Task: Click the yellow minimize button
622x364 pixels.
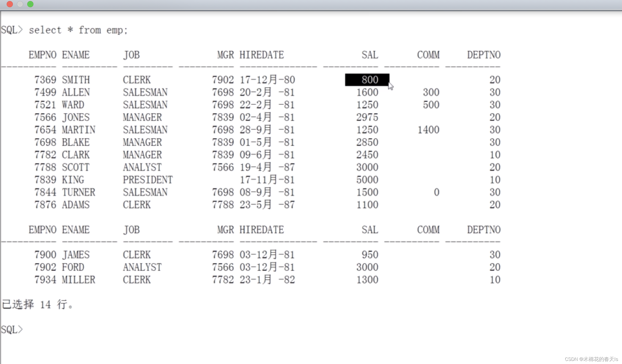Action: click(x=20, y=5)
